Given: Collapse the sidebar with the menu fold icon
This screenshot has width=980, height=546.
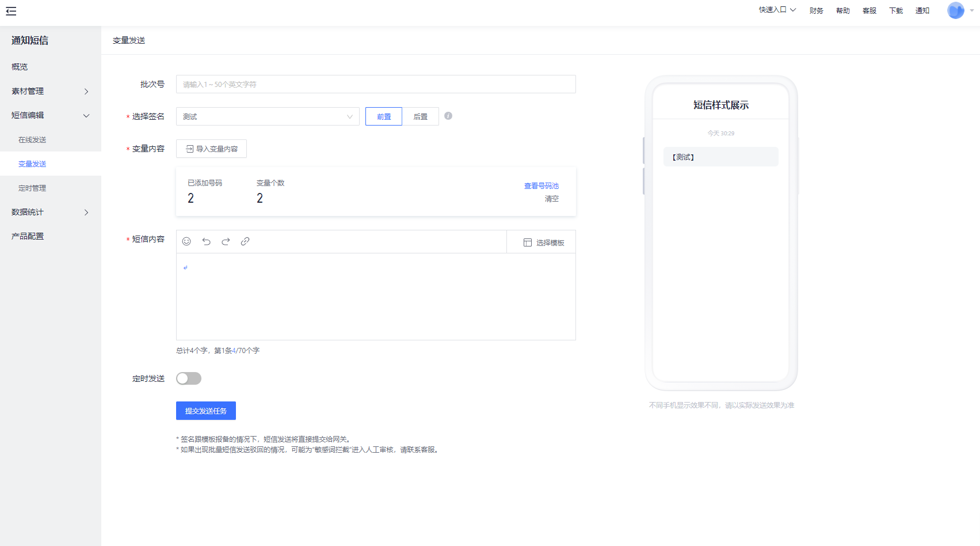Looking at the screenshot, I should 11,11.
